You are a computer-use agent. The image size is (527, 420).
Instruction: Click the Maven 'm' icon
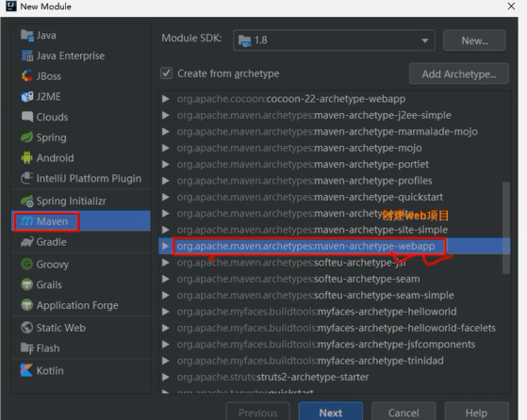[x=27, y=221]
